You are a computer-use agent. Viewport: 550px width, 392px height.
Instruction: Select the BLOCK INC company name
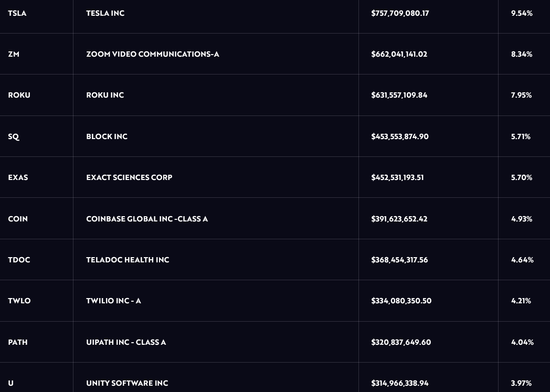click(107, 136)
